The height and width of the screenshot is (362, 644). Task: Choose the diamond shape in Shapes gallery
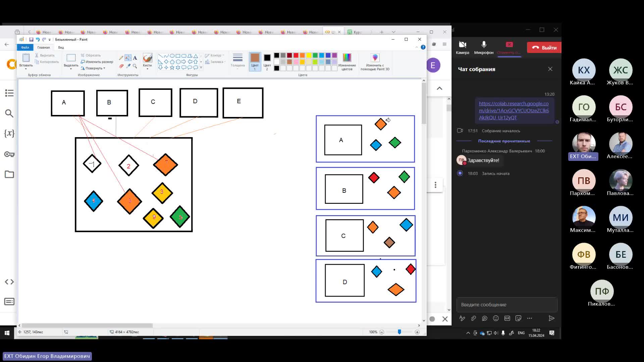click(166, 62)
